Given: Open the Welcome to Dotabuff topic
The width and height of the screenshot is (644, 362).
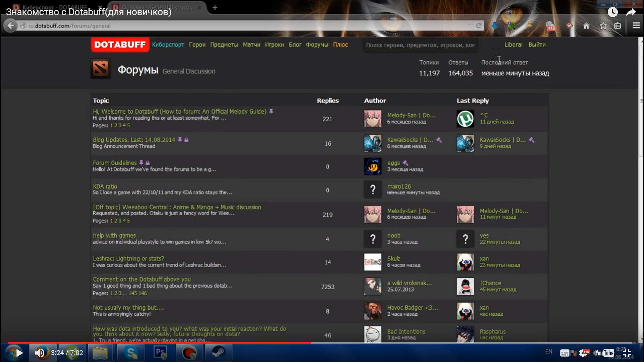Looking at the screenshot, I should coord(180,111).
